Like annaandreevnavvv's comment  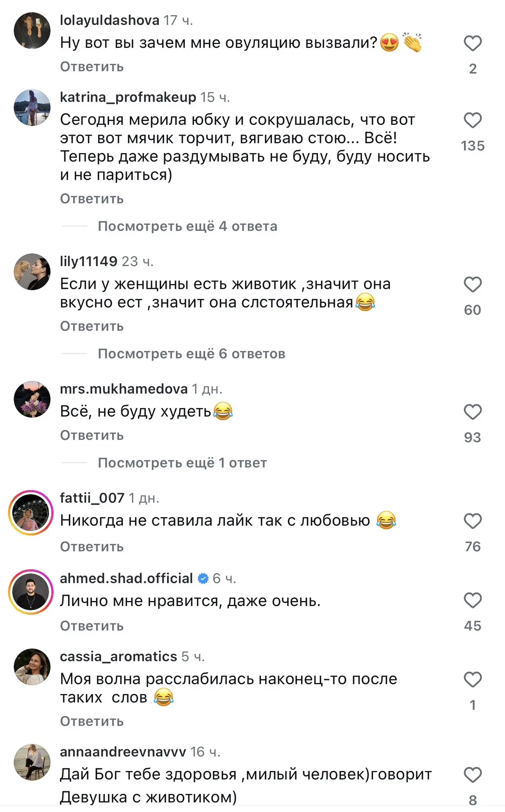(x=472, y=775)
